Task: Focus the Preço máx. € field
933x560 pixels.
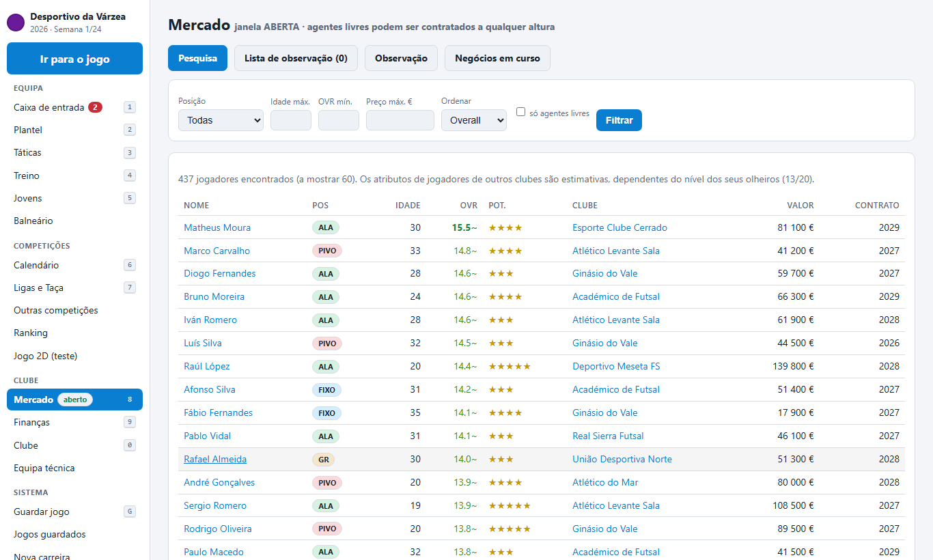Action: tap(400, 120)
